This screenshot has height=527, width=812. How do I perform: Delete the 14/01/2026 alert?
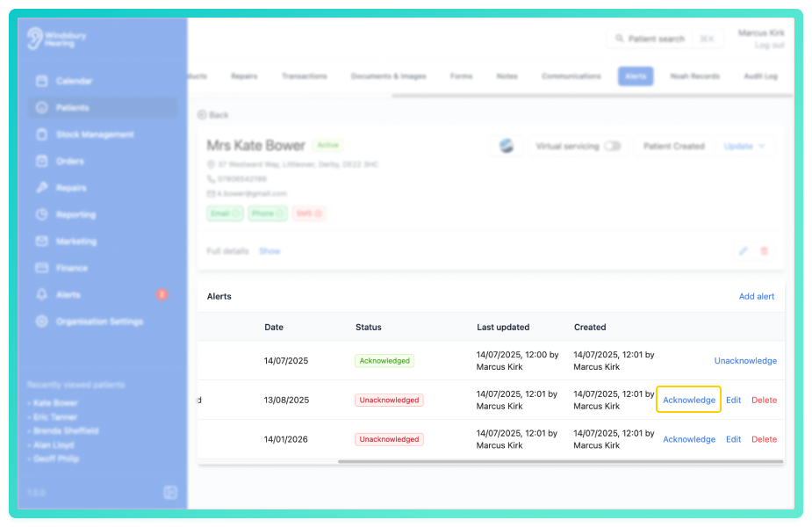[765, 439]
